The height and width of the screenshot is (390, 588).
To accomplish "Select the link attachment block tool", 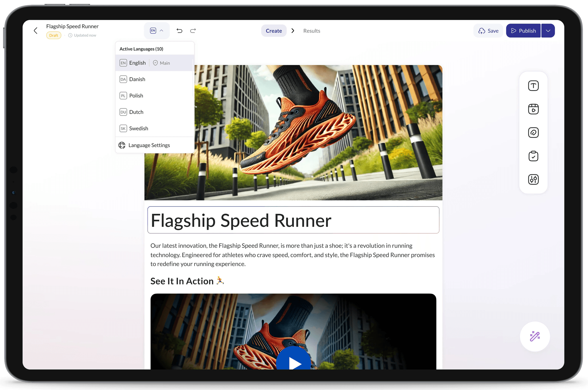I will click(533, 133).
